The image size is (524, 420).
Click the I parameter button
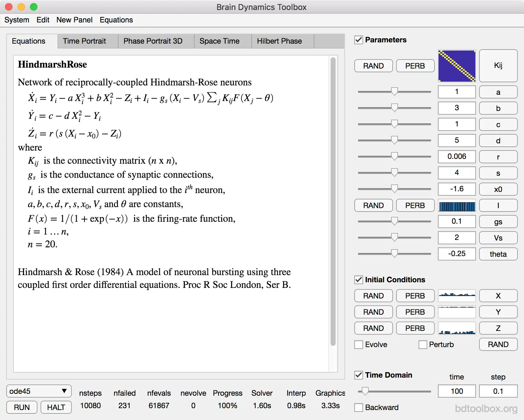tap(498, 205)
